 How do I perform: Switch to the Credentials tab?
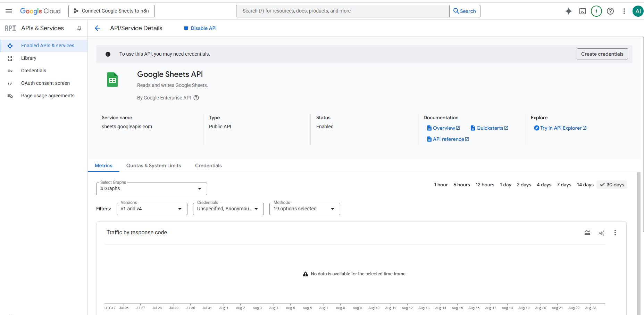[208, 165]
